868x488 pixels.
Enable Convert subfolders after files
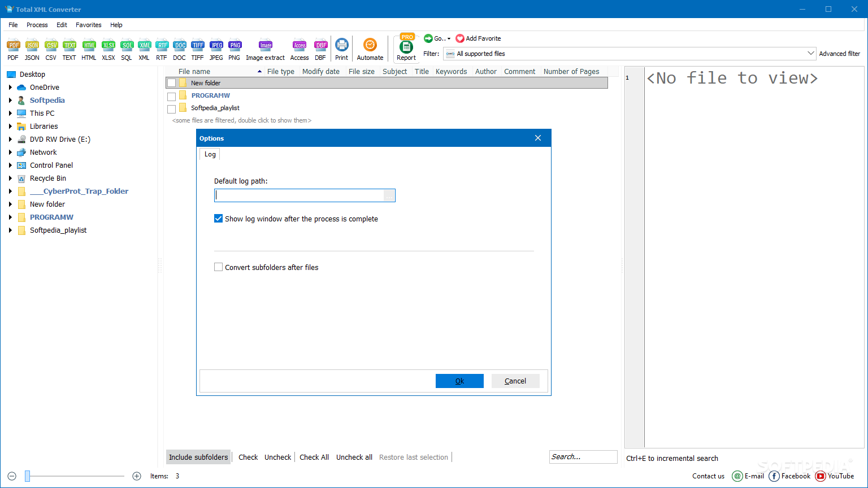pos(219,267)
